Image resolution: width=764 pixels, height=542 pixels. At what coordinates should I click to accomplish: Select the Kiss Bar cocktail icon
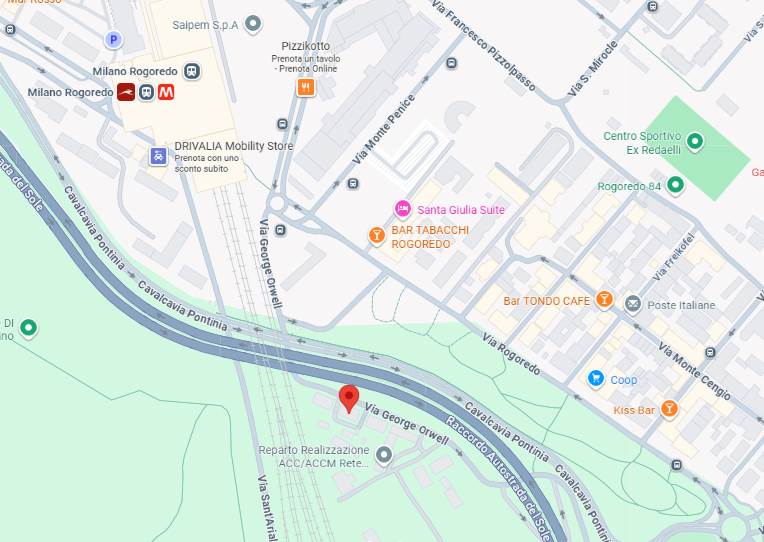[669, 409]
